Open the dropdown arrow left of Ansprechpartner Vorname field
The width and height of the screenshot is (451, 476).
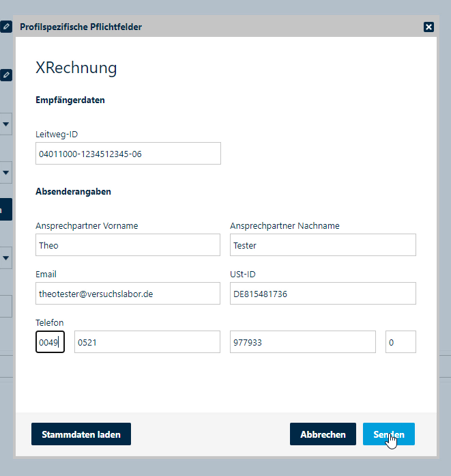click(5, 257)
